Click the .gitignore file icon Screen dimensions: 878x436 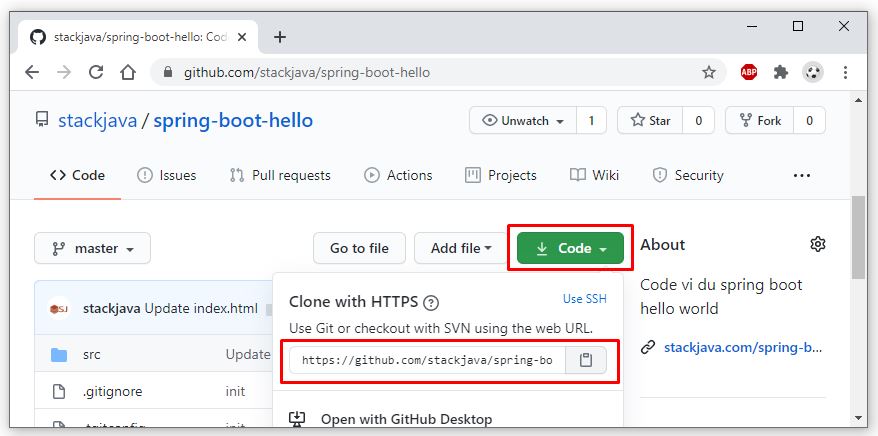point(59,391)
